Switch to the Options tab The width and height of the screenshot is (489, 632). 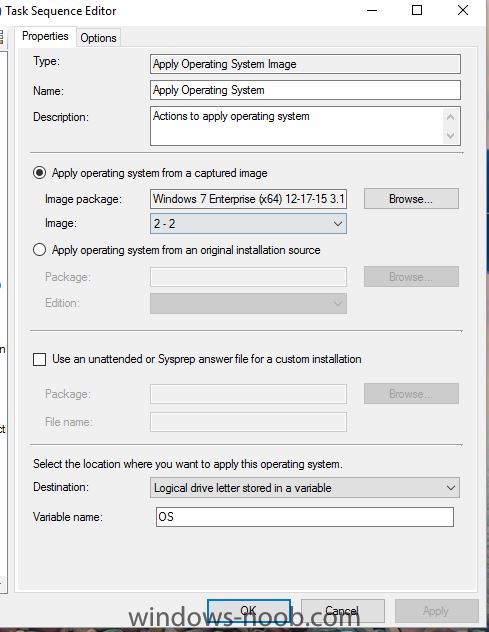98,38
